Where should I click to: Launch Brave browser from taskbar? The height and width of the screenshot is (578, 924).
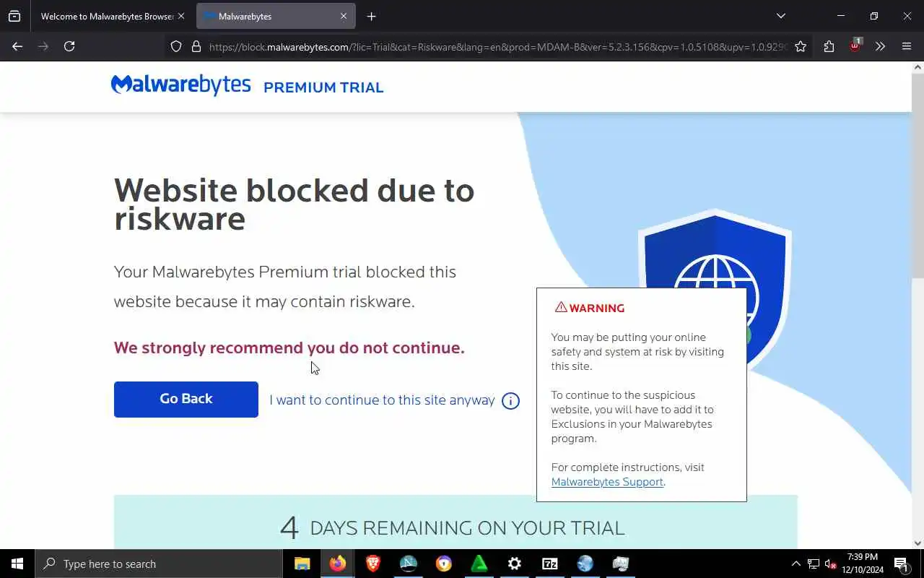[373, 564]
